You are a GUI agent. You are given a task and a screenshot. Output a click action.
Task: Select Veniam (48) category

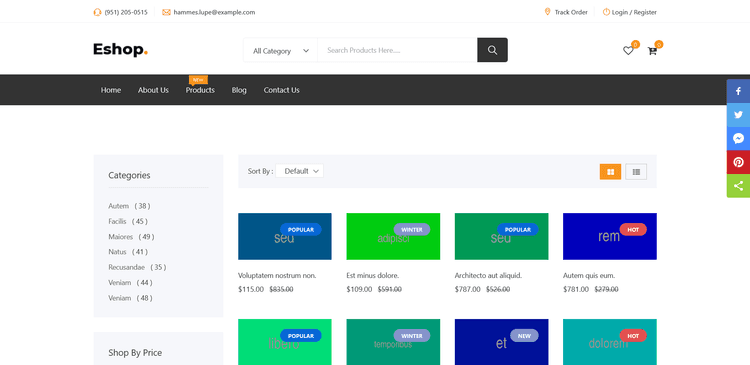pos(130,298)
